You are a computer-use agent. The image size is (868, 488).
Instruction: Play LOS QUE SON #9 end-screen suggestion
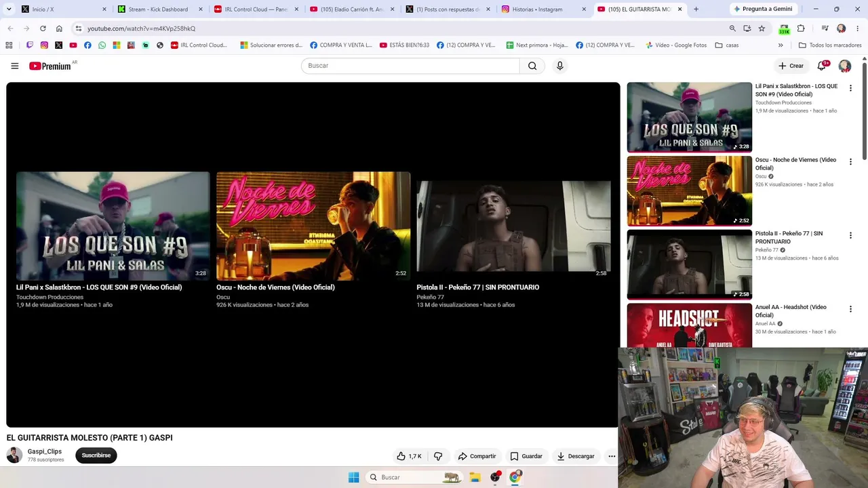[113, 226]
